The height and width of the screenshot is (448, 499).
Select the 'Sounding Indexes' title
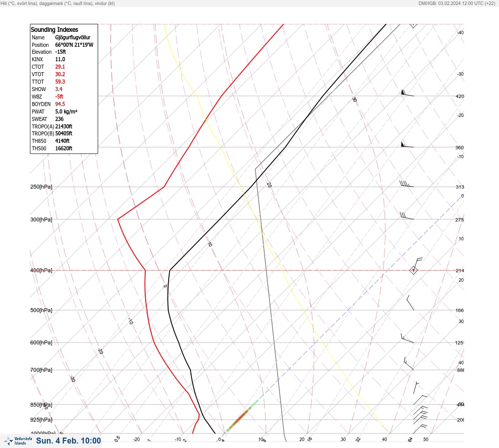(54, 29)
